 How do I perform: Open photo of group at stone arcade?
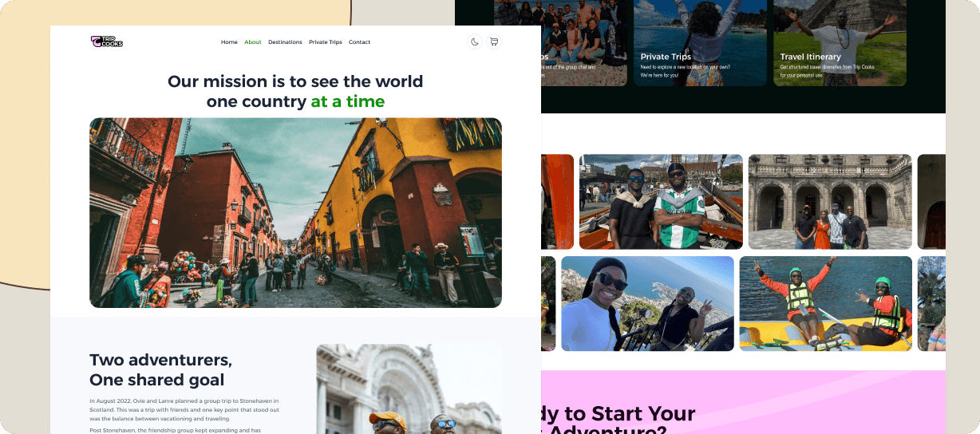[x=830, y=202]
